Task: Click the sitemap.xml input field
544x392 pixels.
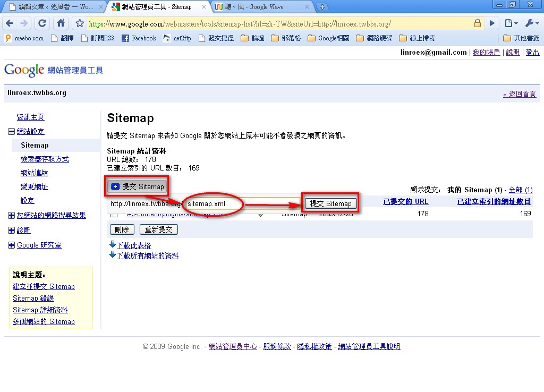Action: point(243,203)
